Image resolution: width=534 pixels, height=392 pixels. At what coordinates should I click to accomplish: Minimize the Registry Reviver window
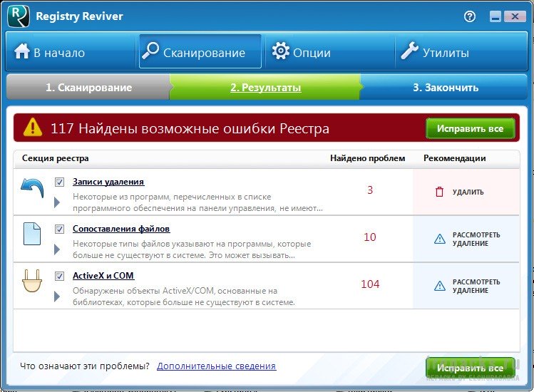click(496, 16)
